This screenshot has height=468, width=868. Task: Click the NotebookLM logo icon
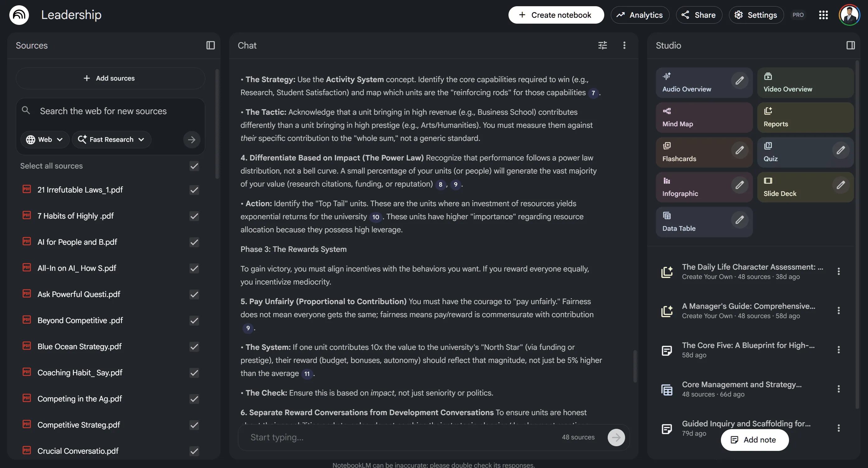19,15
